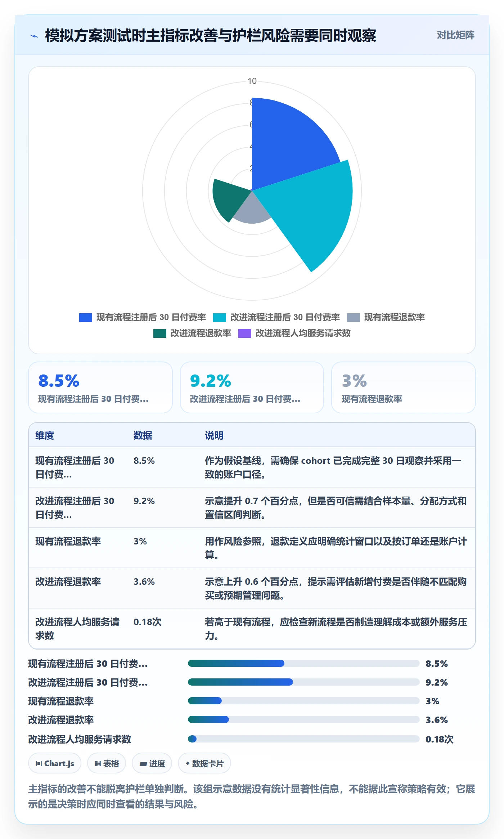
Task: Toggle legend swatch for 改进流程注册后 30 日付费率
Action: click(x=220, y=317)
